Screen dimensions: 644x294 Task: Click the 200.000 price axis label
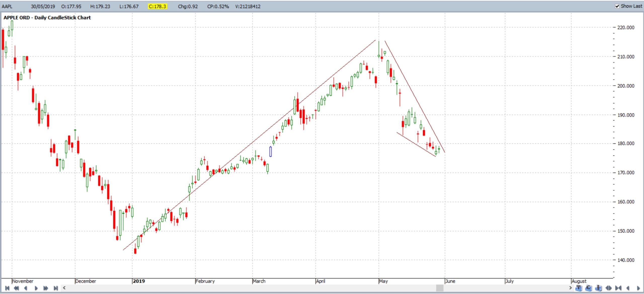[x=626, y=86]
